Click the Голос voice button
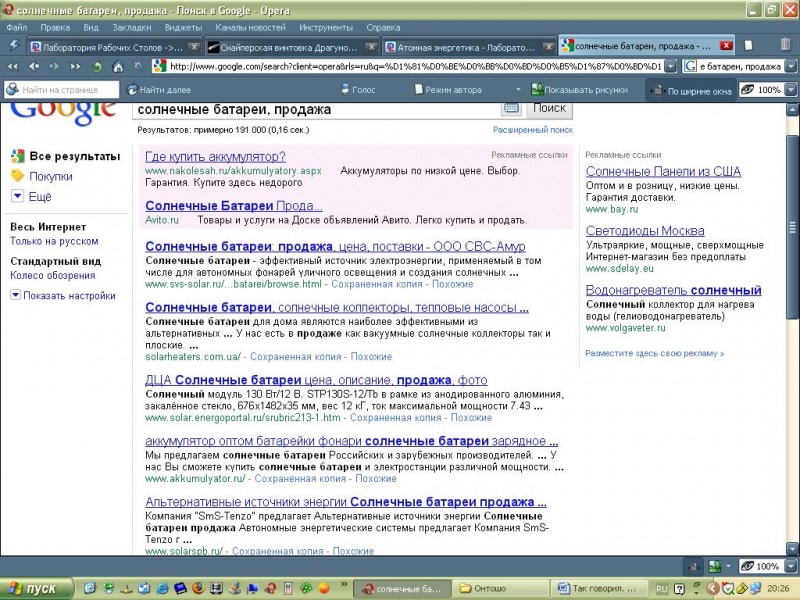Screen dimensions: 800x600 (x=358, y=89)
